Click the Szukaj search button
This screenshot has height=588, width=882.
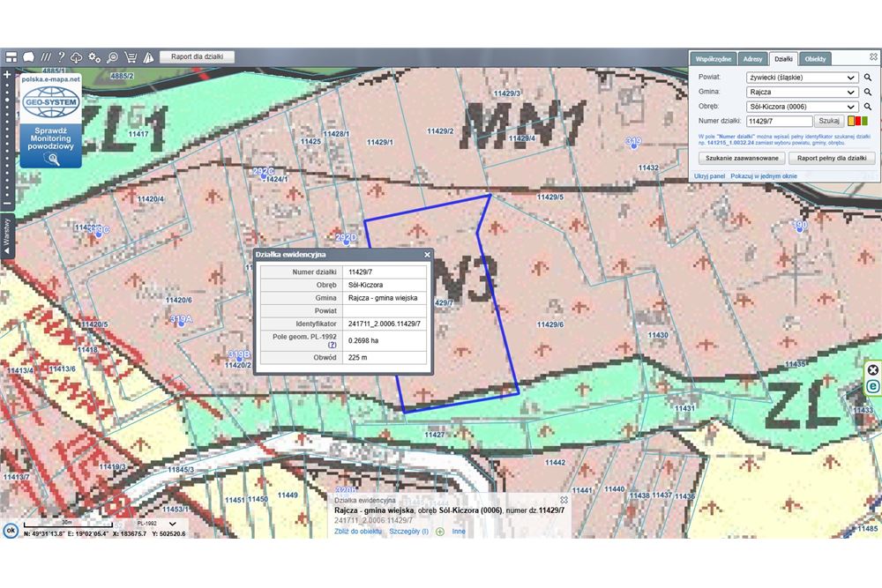tap(829, 121)
